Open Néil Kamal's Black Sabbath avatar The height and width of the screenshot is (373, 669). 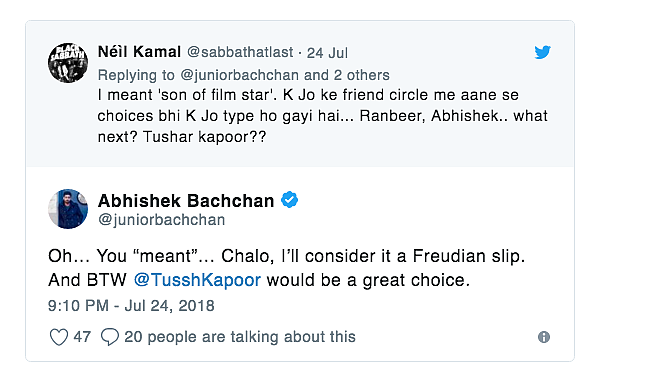[68, 63]
